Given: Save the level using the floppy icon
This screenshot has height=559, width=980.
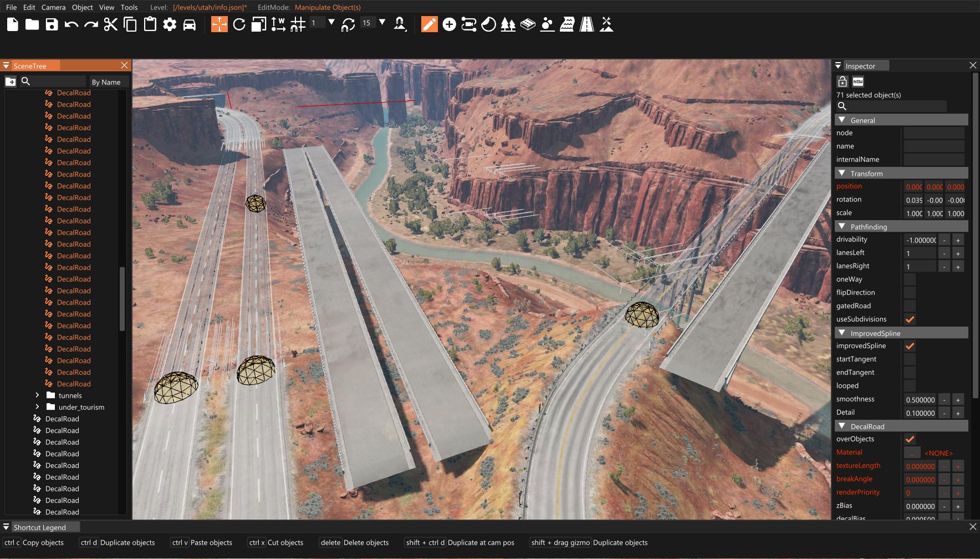Looking at the screenshot, I should coord(52,24).
